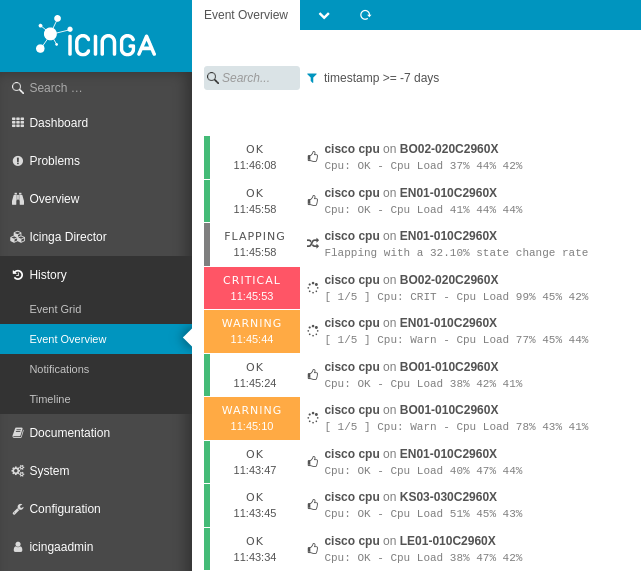Click the Configuration wrench icon
The height and width of the screenshot is (571, 641).
(17, 509)
